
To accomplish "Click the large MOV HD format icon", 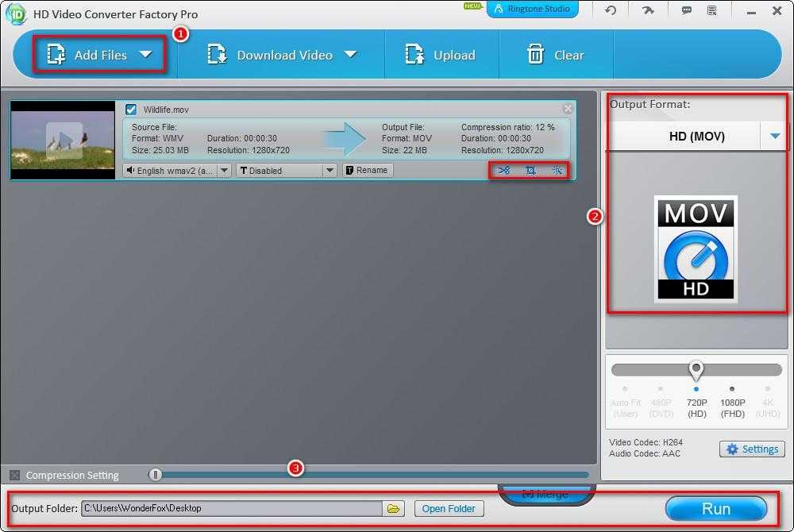I will tap(696, 249).
